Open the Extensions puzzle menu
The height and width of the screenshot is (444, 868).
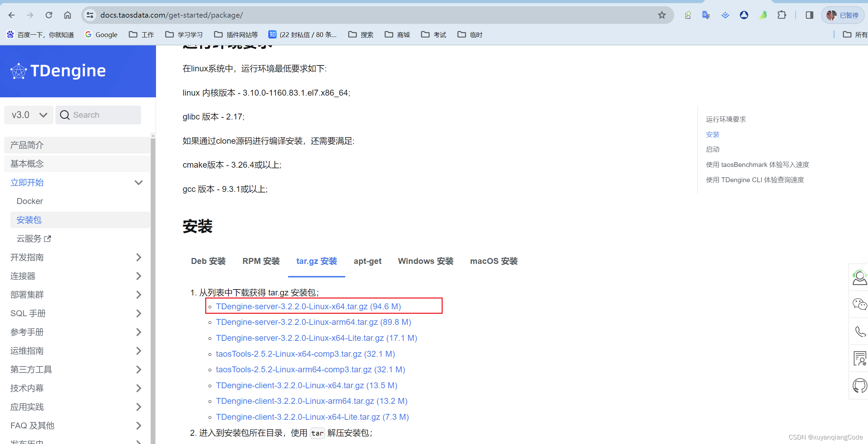782,15
